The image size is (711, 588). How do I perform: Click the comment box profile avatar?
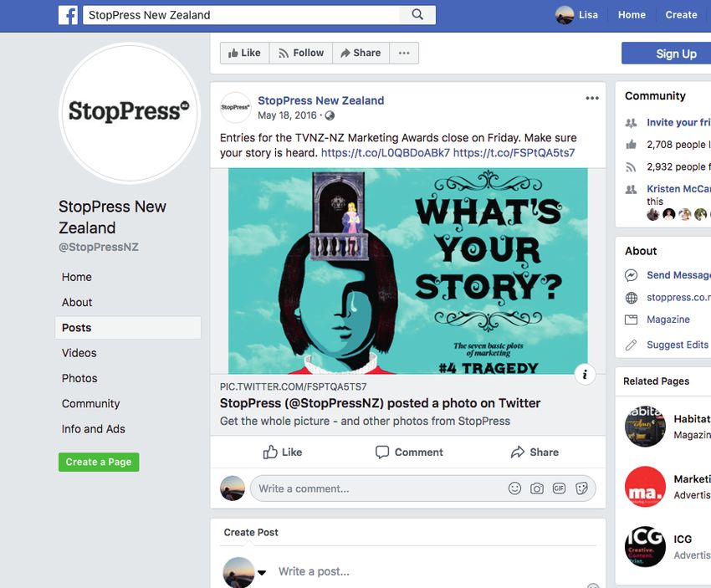233,488
